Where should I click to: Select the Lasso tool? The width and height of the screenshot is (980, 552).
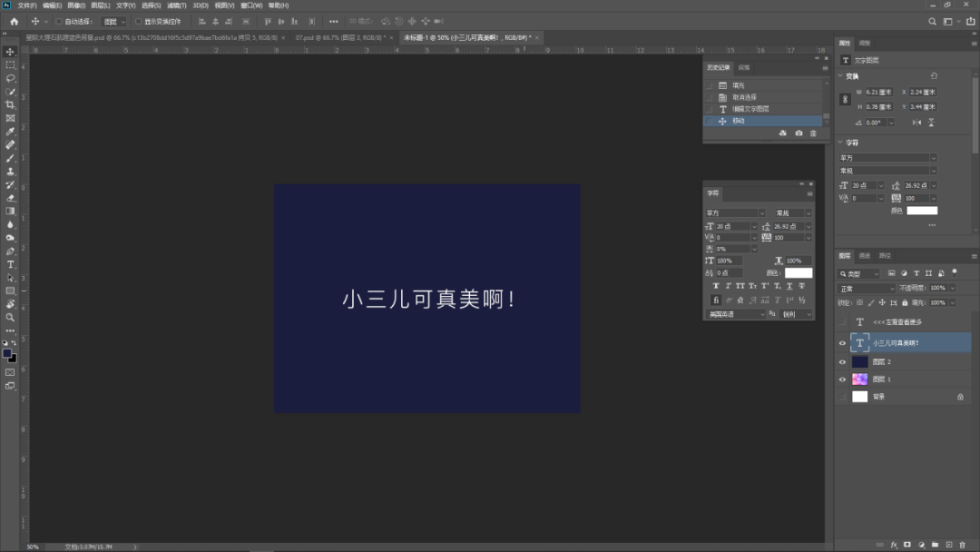[x=11, y=78]
